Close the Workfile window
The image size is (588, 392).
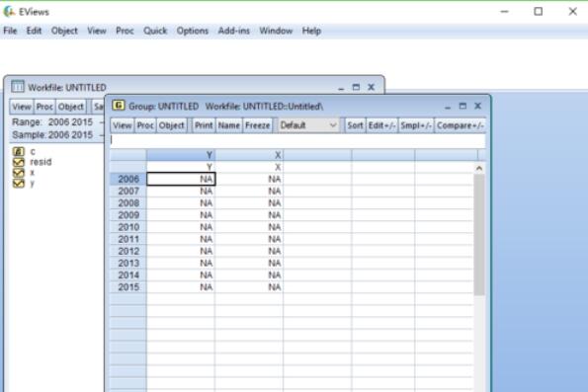(371, 87)
